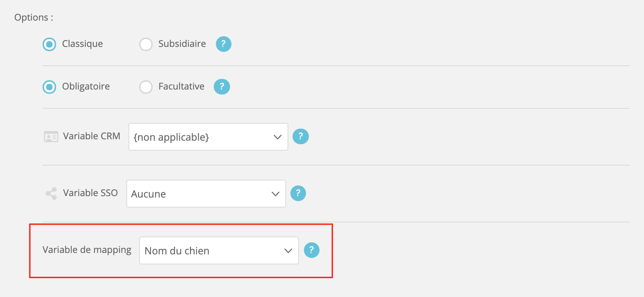Viewport: 644px width, 297px height.
Task: Select the Classique radio button
Action: tap(49, 44)
